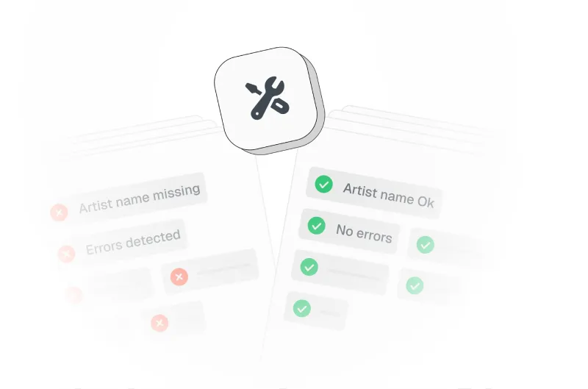Click the red X beside Errors detected
Viewport: 588px width, 389px height.
click(x=66, y=254)
